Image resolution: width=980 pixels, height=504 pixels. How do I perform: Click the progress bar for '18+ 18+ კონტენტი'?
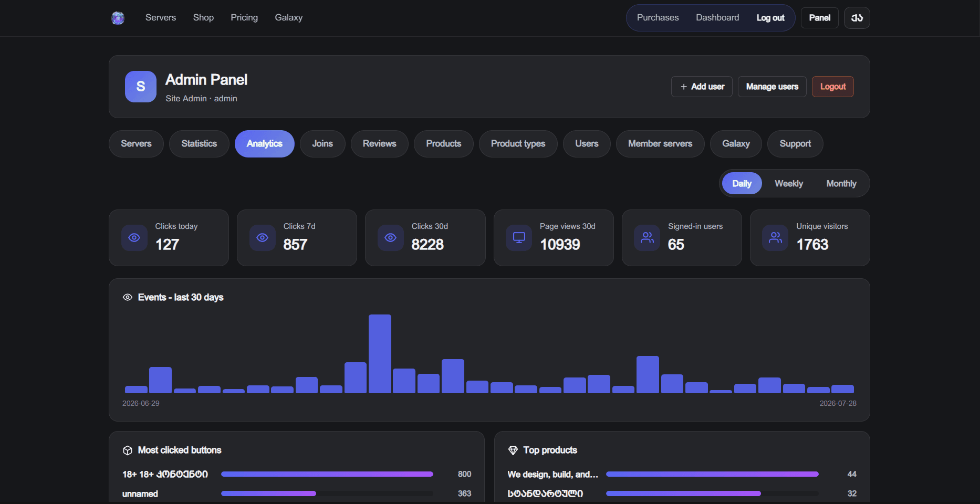327,474
